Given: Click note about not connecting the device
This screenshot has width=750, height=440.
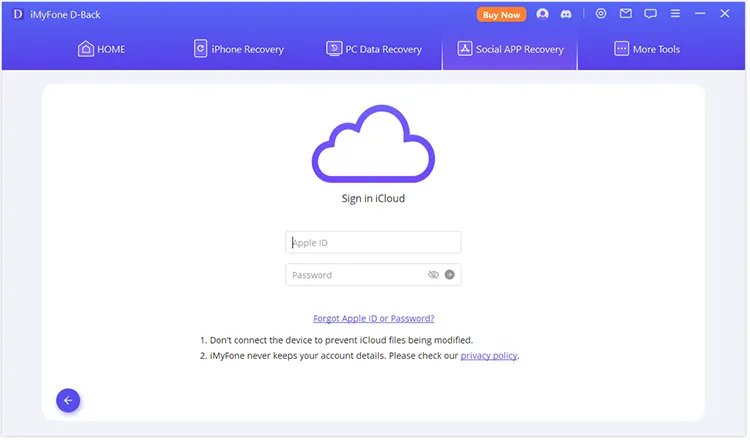Looking at the screenshot, I should [336, 340].
